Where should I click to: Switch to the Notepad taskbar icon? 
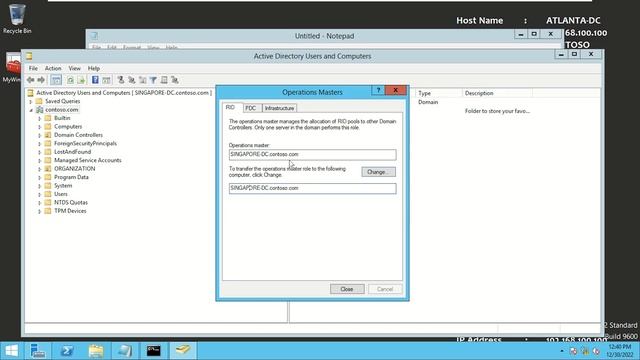click(125, 351)
